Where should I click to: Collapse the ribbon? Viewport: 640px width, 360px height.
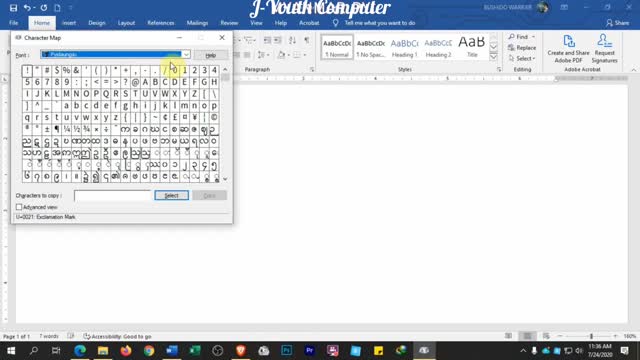633,70
